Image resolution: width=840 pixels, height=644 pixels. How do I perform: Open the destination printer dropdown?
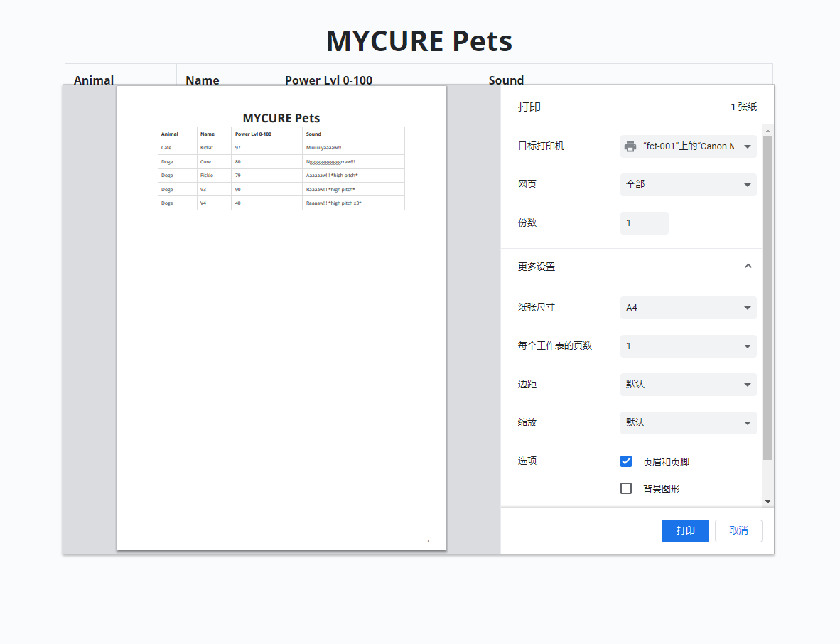(689, 146)
